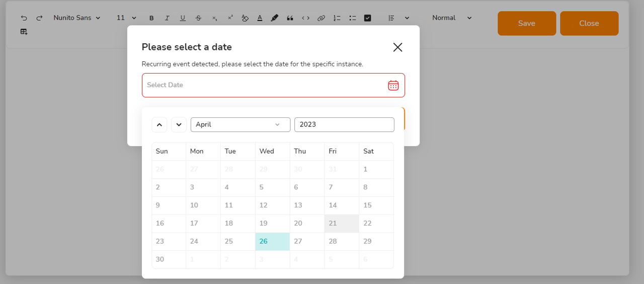Insert block quote icon
The image size is (644, 284).
(290, 18)
